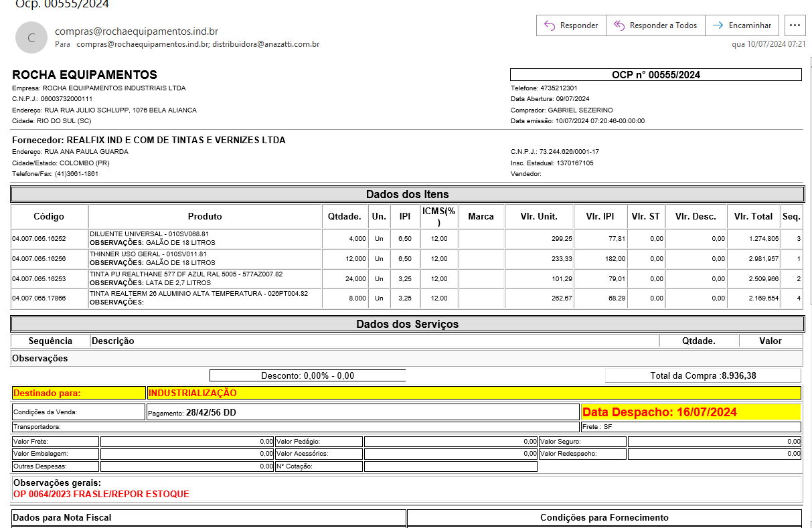Click product code 04.007.065.16253
Viewport: 812px width, 528px height.
click(39, 278)
